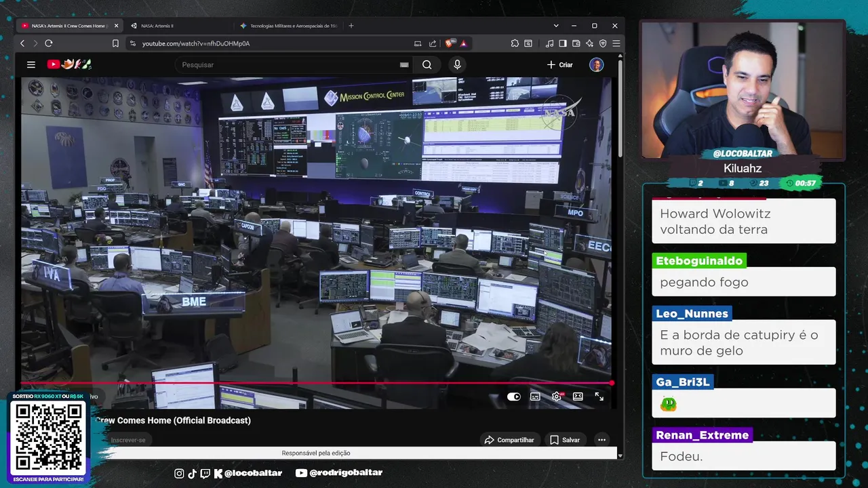Viewport: 868px width, 488px height.
Task: Click the progress bar scrubber handle
Action: coord(612,383)
